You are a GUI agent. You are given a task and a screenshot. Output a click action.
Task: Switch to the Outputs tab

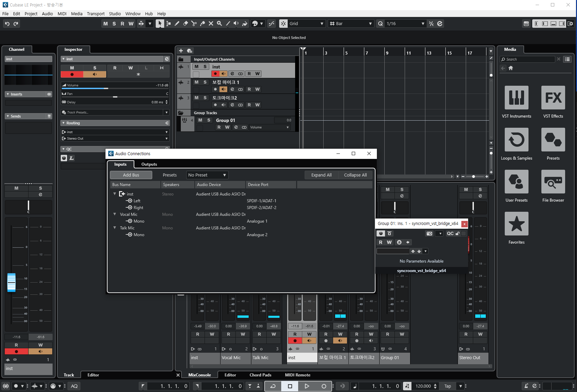pos(149,164)
